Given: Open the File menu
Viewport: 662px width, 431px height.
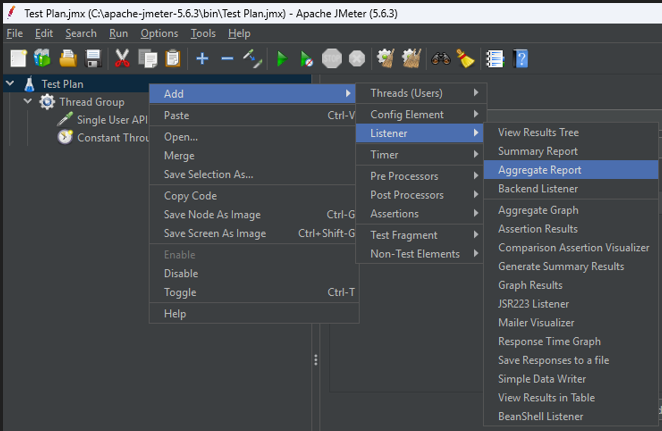Looking at the screenshot, I should click(x=15, y=33).
